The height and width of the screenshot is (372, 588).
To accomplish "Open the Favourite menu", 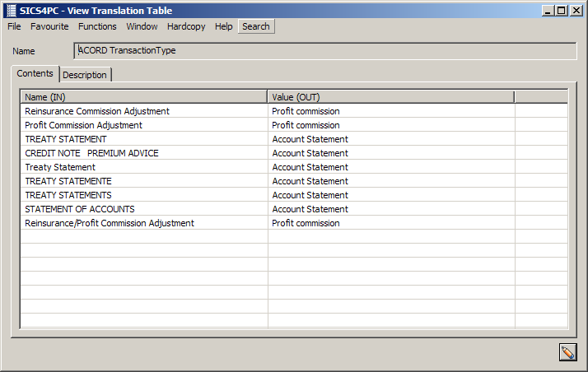I will pyautogui.click(x=49, y=26).
